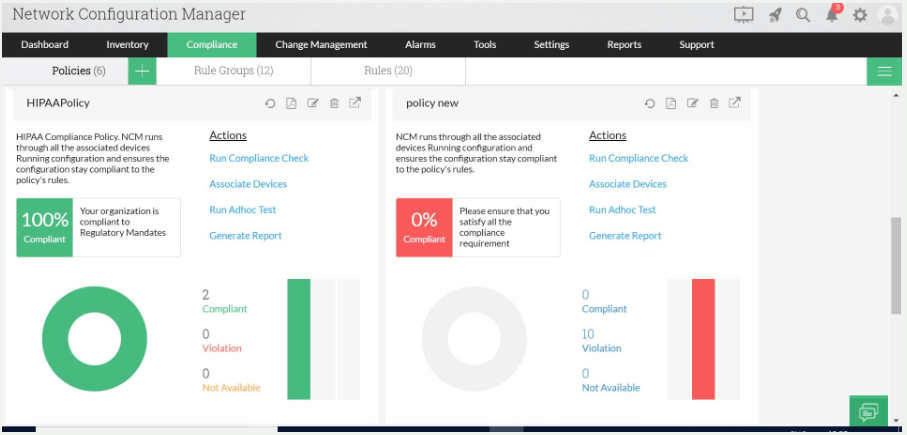
Task: Open the user profile avatar menu
Action: point(887,15)
